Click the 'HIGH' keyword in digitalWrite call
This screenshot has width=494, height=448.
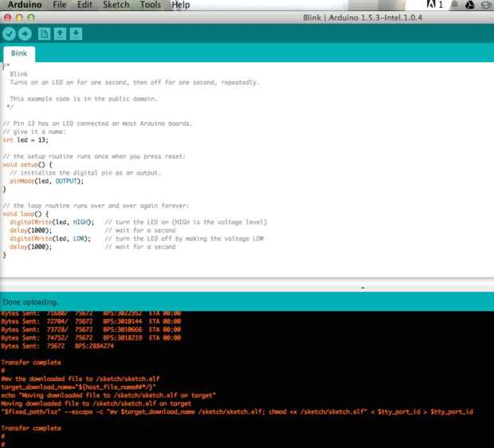[x=80, y=222]
